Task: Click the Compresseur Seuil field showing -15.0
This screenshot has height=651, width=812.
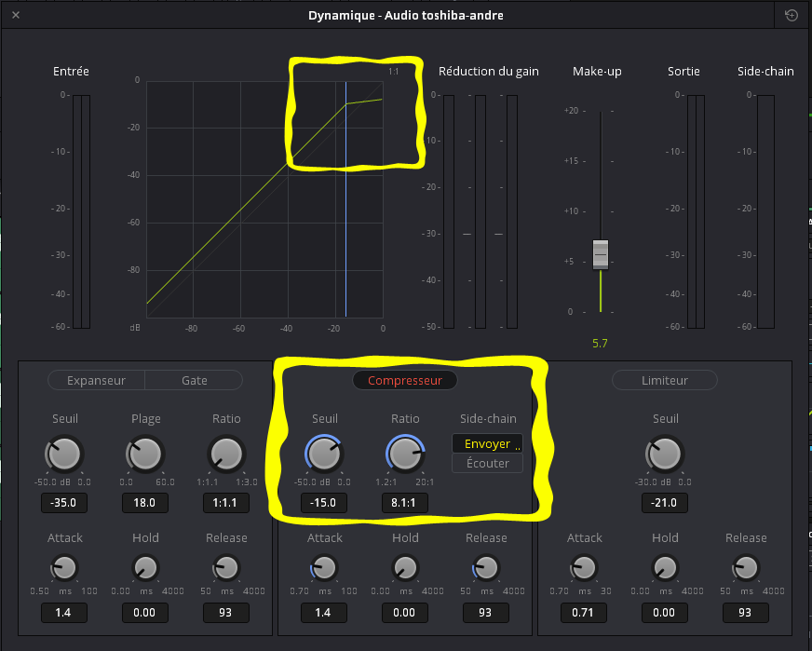Action: point(324,503)
